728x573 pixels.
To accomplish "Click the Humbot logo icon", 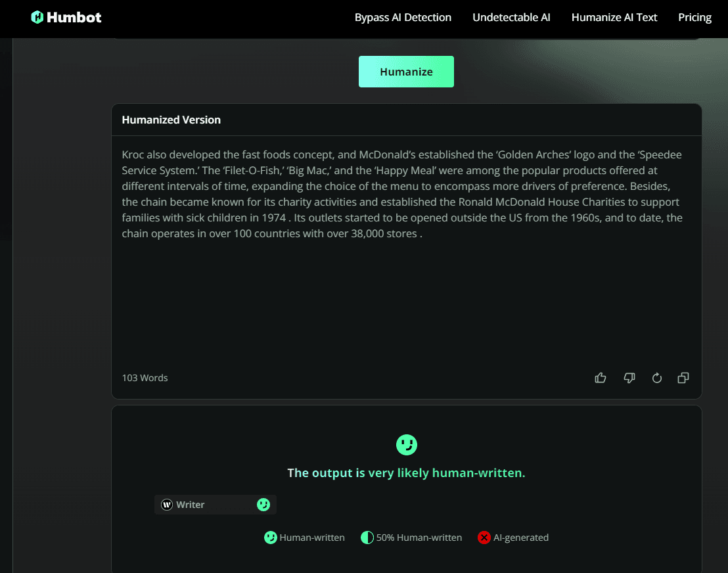I will click(x=37, y=17).
